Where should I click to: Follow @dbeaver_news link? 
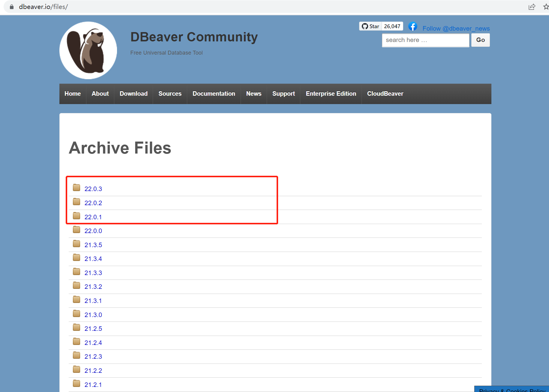point(456,28)
